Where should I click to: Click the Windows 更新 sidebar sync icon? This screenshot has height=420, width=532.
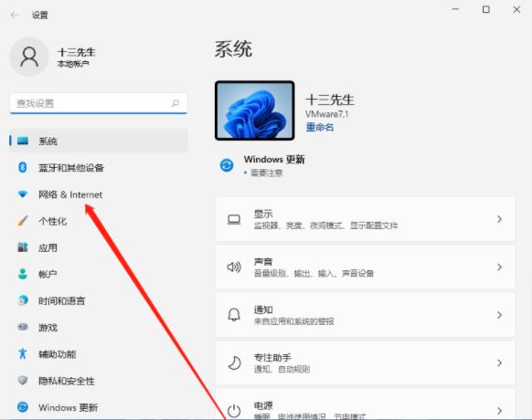23,407
